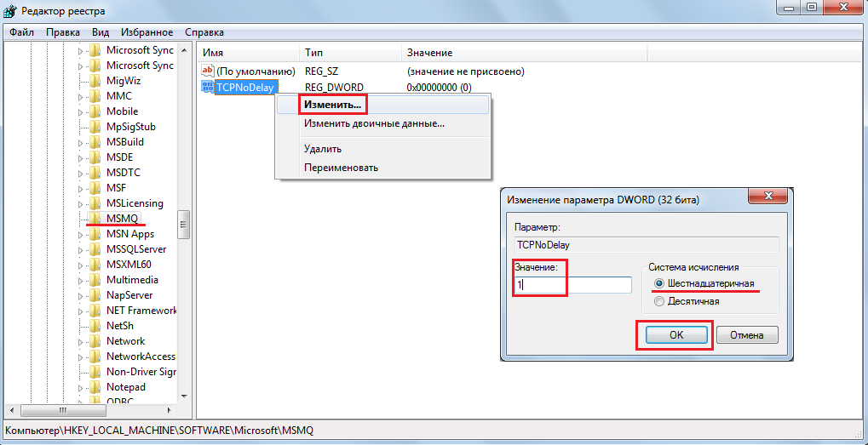Expand the MSDTC tree node
The image size is (868, 445).
pyautogui.click(x=80, y=173)
